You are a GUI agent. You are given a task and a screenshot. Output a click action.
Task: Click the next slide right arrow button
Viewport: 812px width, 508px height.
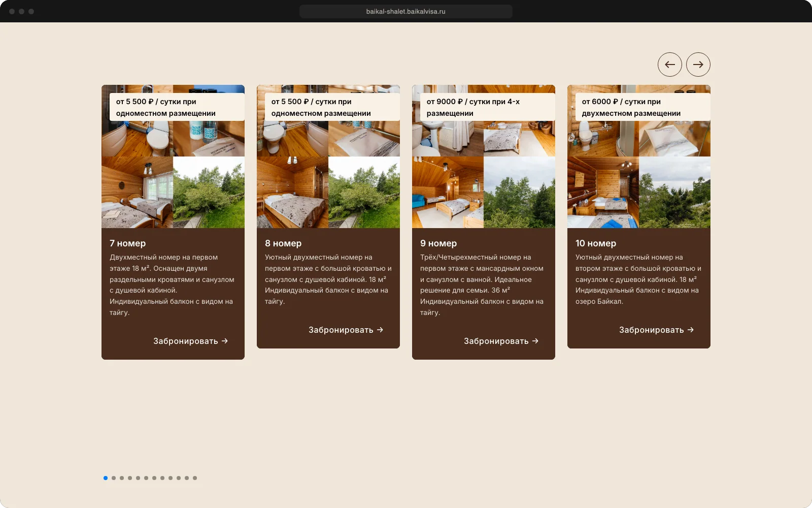coord(698,65)
